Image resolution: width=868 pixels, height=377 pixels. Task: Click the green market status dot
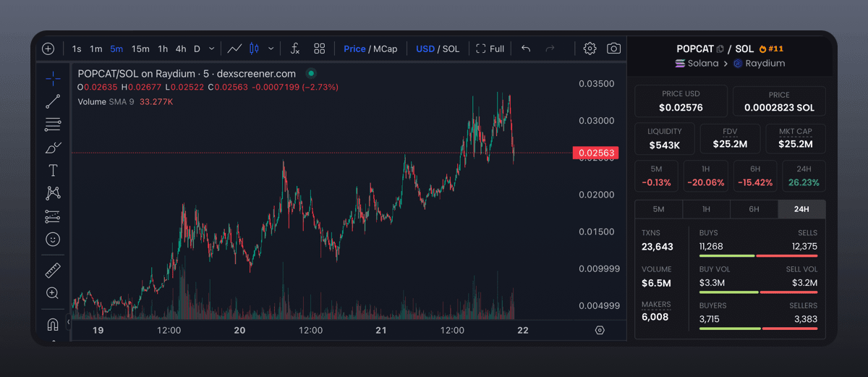(x=311, y=73)
